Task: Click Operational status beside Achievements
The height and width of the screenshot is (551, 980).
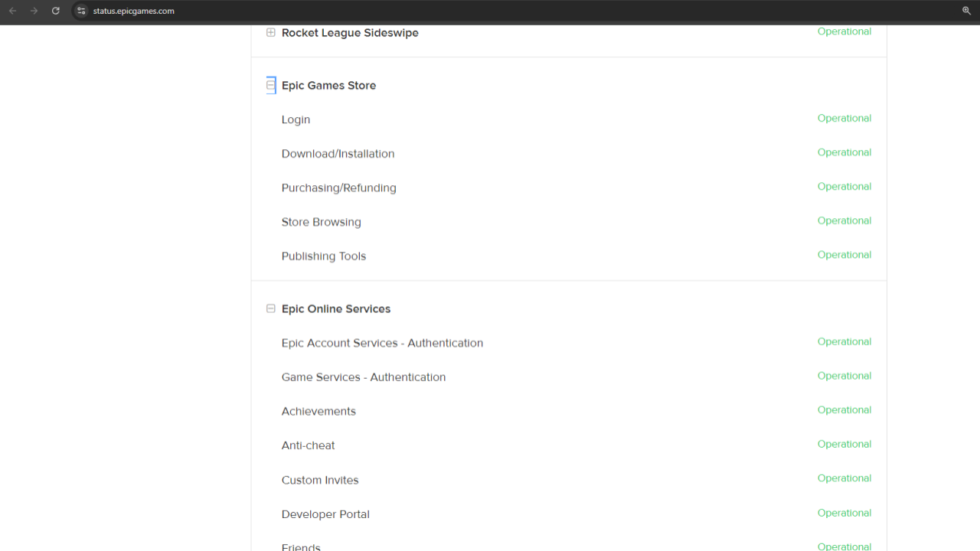Action: click(x=844, y=409)
